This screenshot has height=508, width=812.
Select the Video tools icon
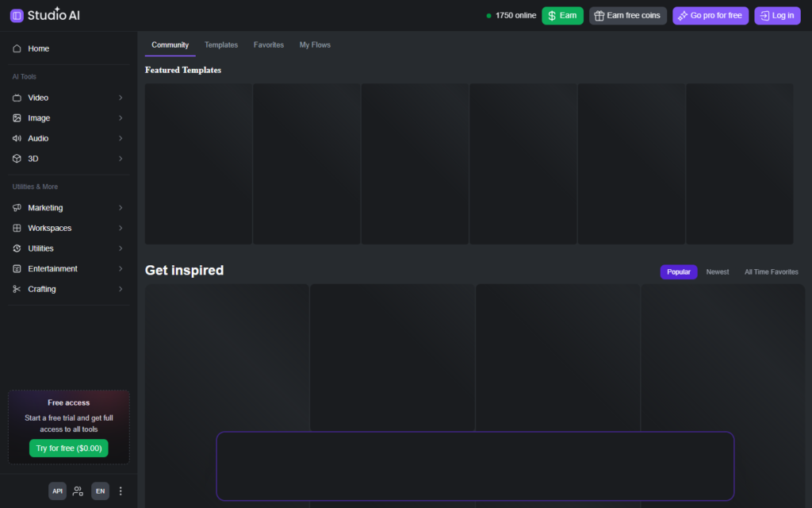(17, 98)
